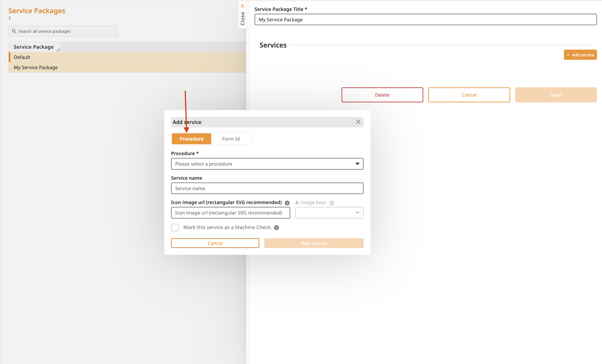Screen dimensions: 602x364
Task: Click the Service Package Title field
Action: tap(425, 20)
